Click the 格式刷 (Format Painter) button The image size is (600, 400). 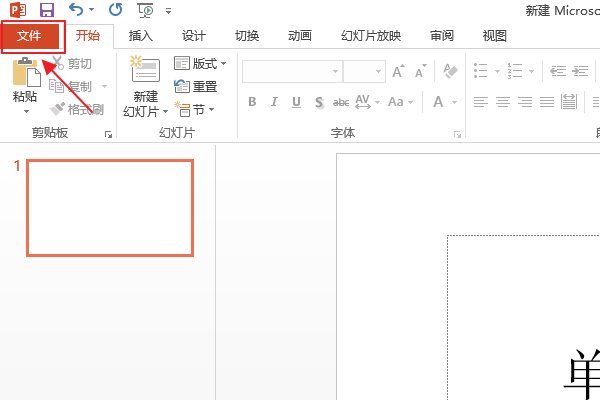[x=77, y=109]
